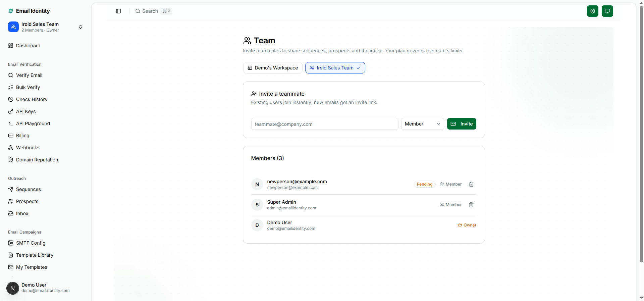Click the page vertical scrollbar
The width and height of the screenshot is (644, 301).
click(x=641, y=134)
